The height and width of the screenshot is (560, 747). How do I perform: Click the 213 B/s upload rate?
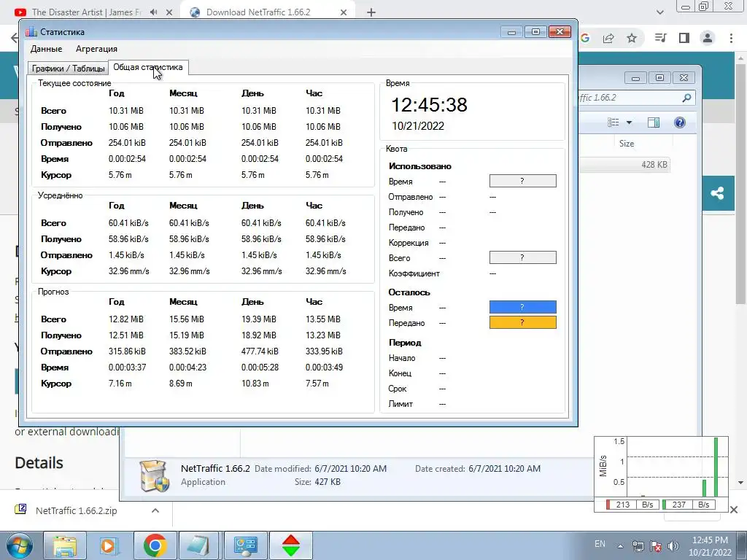pos(632,505)
